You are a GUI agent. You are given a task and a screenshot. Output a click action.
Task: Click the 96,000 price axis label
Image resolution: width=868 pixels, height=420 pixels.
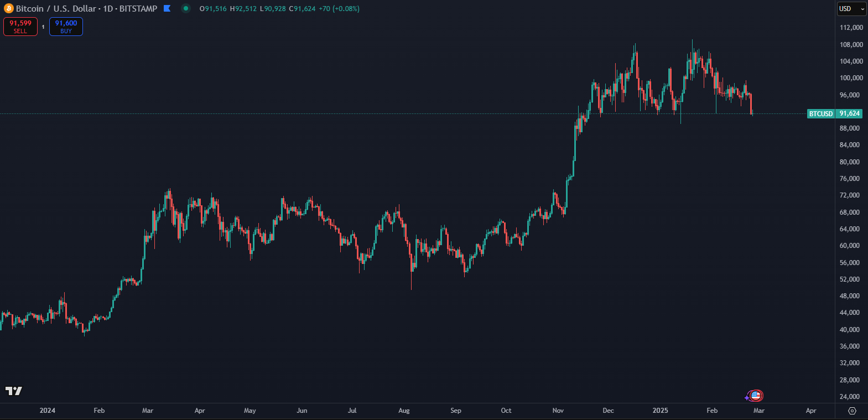pyautogui.click(x=850, y=95)
